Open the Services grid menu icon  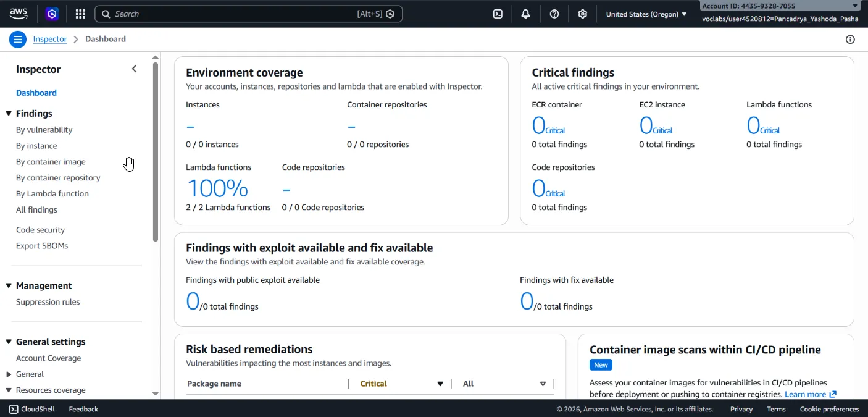tap(80, 14)
